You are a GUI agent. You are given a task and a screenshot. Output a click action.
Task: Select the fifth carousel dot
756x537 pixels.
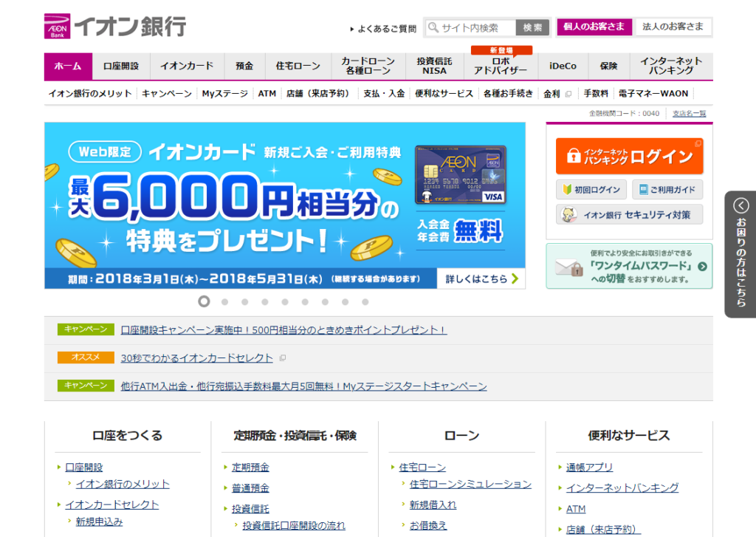(x=285, y=302)
